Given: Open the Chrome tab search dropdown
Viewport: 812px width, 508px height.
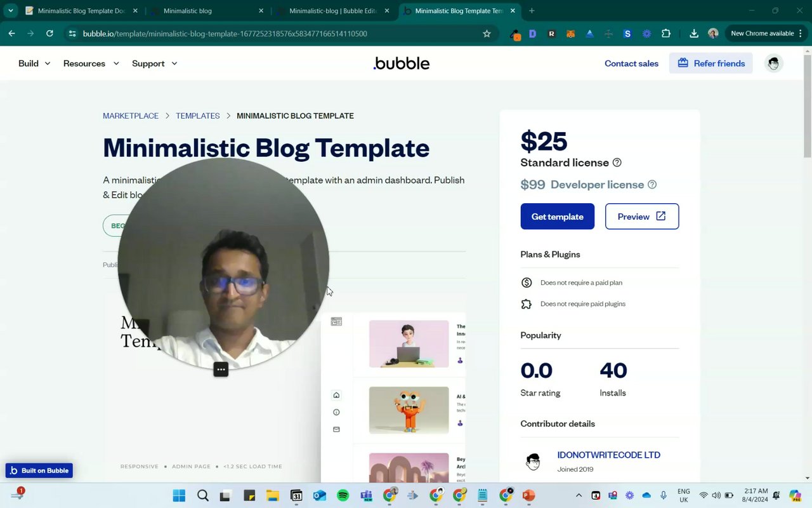Looking at the screenshot, I should pyautogui.click(x=11, y=11).
